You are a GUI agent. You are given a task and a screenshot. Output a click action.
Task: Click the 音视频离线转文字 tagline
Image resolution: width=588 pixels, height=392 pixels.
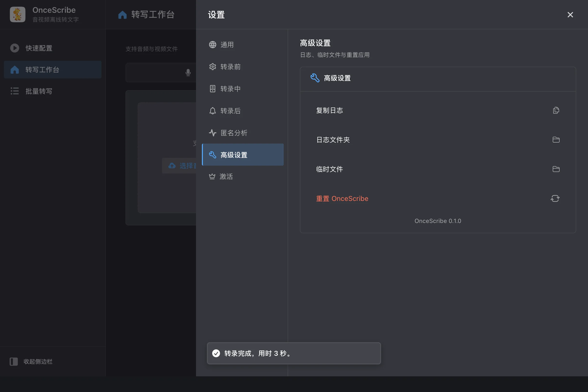(56, 20)
